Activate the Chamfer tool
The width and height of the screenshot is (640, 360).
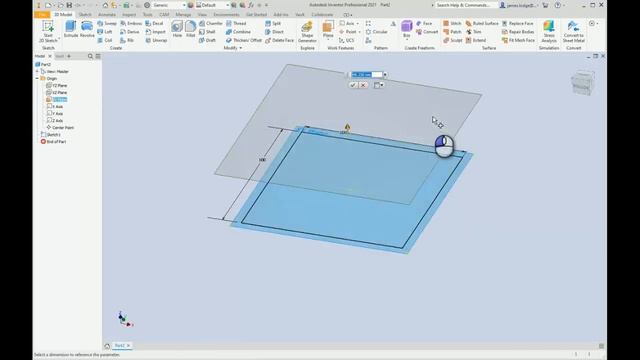click(211, 23)
